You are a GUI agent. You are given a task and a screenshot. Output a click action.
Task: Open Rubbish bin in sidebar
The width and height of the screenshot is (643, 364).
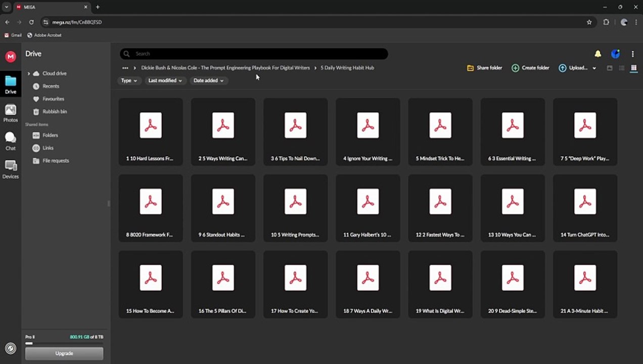(x=50, y=112)
